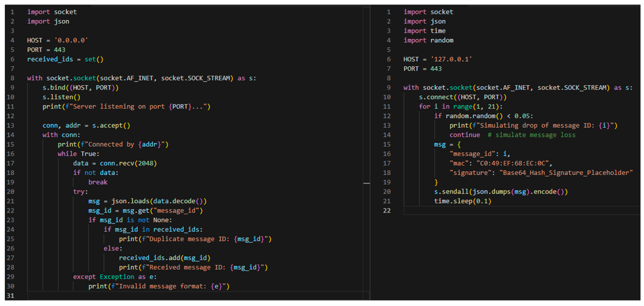Image resolution: width=644 pixels, height=306 pixels.
Task: Click the s.bind((HOST, PORT)) call
Action: (80, 88)
